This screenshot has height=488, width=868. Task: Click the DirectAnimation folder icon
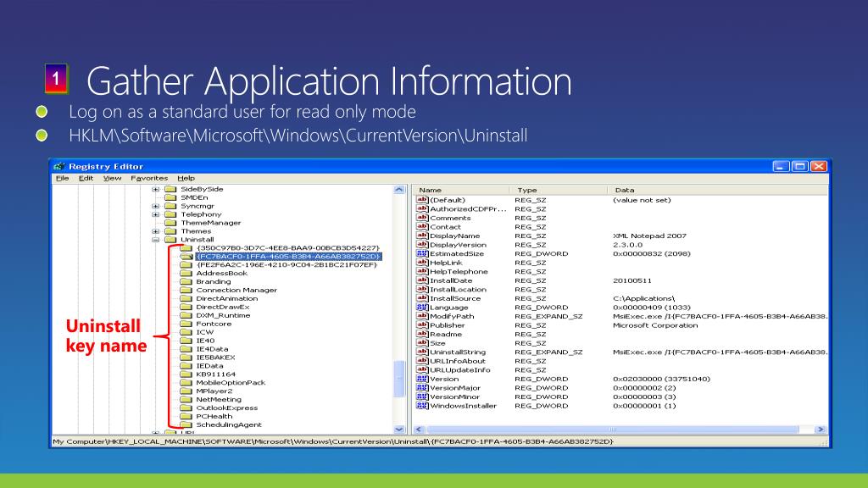click(x=186, y=299)
